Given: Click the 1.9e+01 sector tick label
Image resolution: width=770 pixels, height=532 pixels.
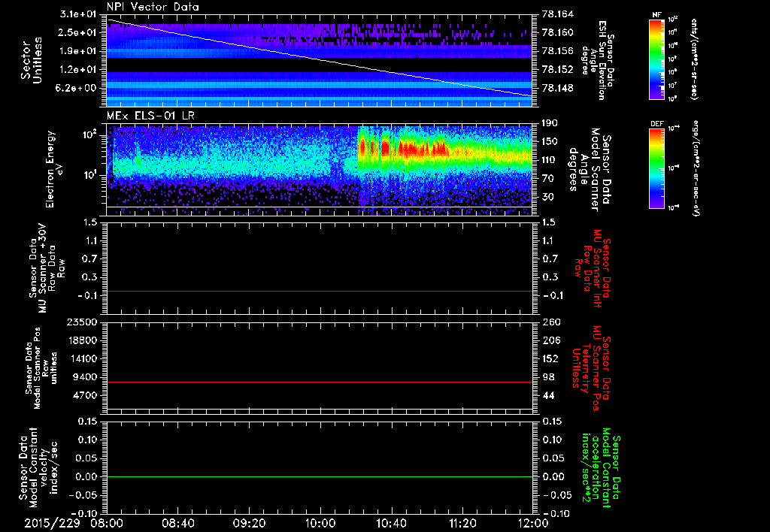Looking at the screenshot, I should click(78, 51).
